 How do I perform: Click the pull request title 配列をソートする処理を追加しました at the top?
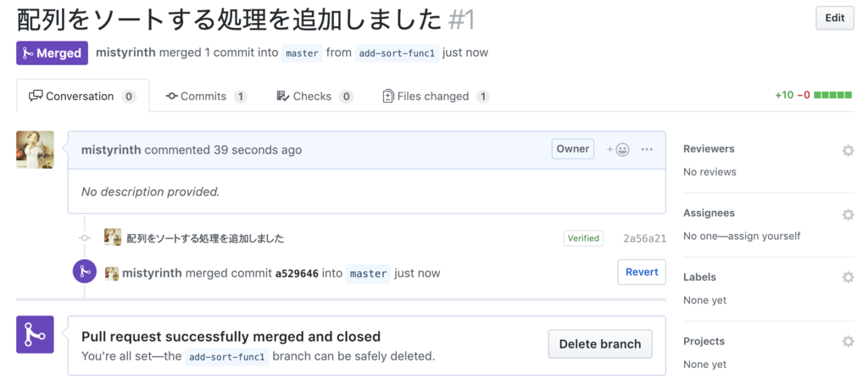click(x=228, y=20)
